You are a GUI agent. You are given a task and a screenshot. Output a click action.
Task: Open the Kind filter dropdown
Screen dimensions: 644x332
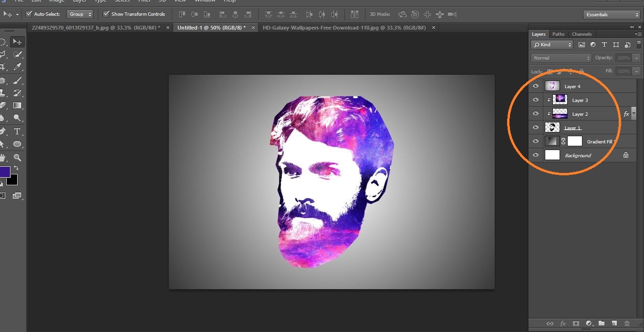(551, 44)
